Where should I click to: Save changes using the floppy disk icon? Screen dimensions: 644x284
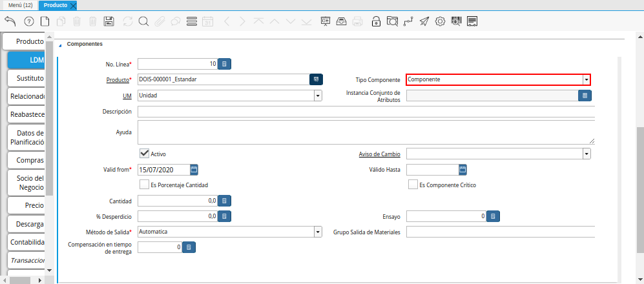pos(109,21)
